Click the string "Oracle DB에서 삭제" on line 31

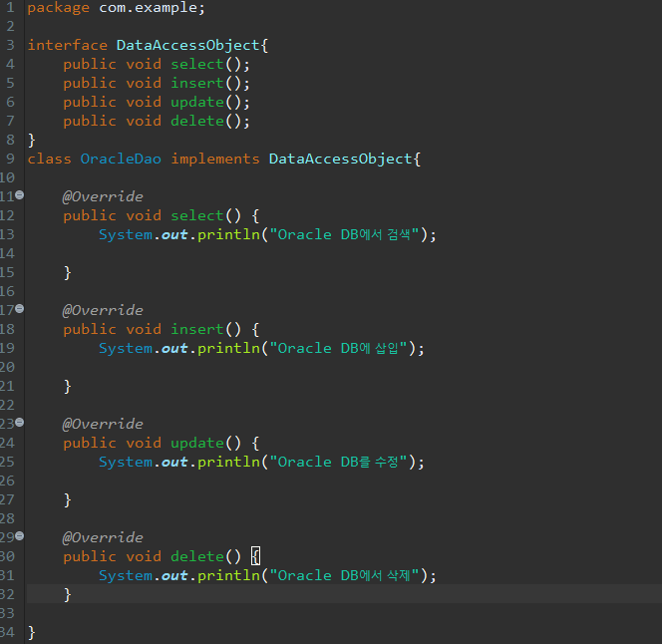click(x=344, y=575)
